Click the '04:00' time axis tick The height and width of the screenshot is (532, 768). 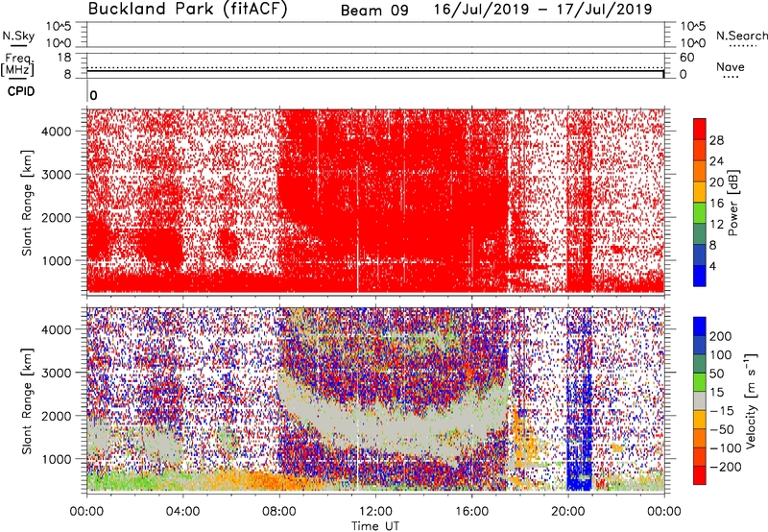coord(183,512)
